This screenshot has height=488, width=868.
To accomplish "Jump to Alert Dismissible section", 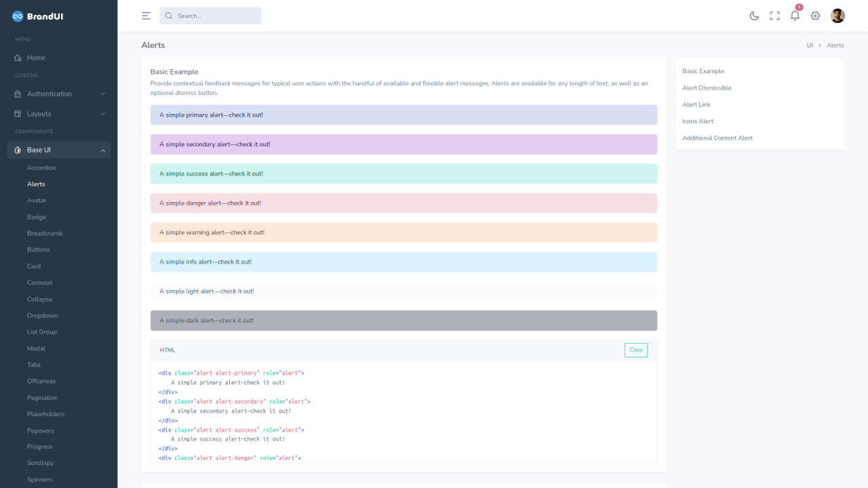I will click(x=707, y=88).
